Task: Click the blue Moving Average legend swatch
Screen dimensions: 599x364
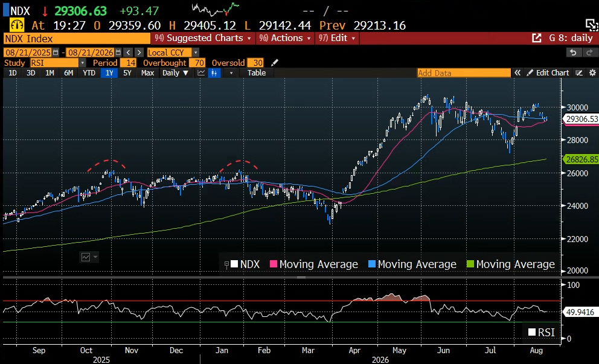Action: click(372, 264)
